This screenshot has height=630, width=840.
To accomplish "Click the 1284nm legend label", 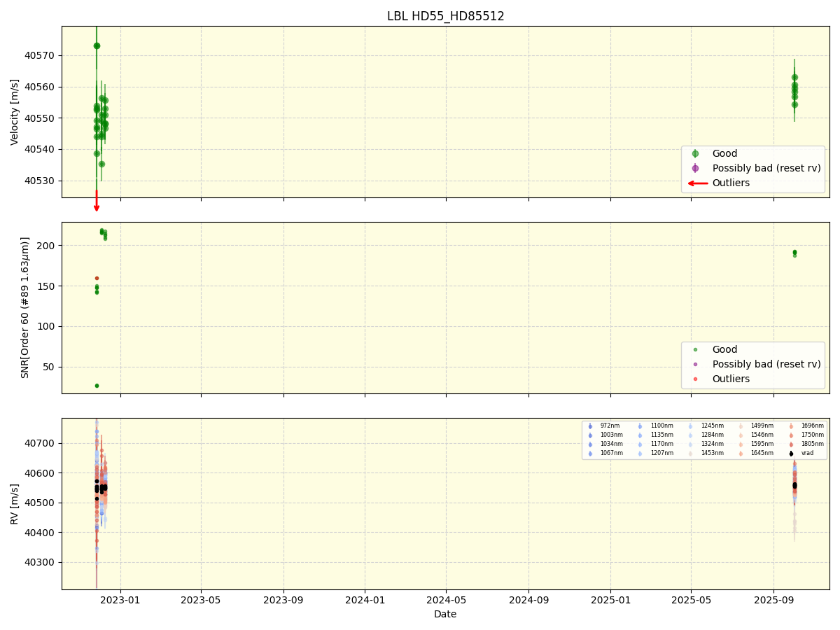I will [713, 435].
